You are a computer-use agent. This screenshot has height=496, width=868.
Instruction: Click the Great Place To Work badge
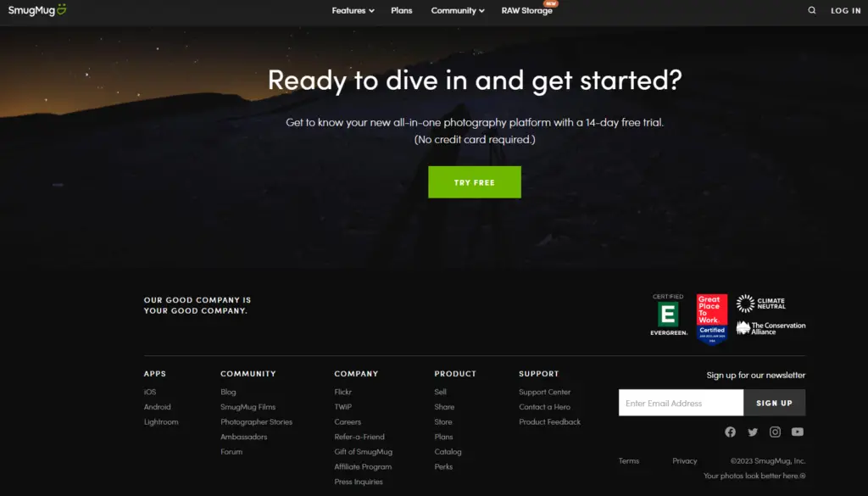tap(711, 319)
